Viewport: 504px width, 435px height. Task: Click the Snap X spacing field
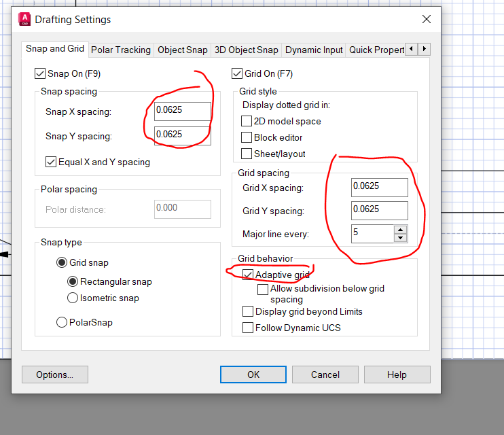tap(183, 111)
